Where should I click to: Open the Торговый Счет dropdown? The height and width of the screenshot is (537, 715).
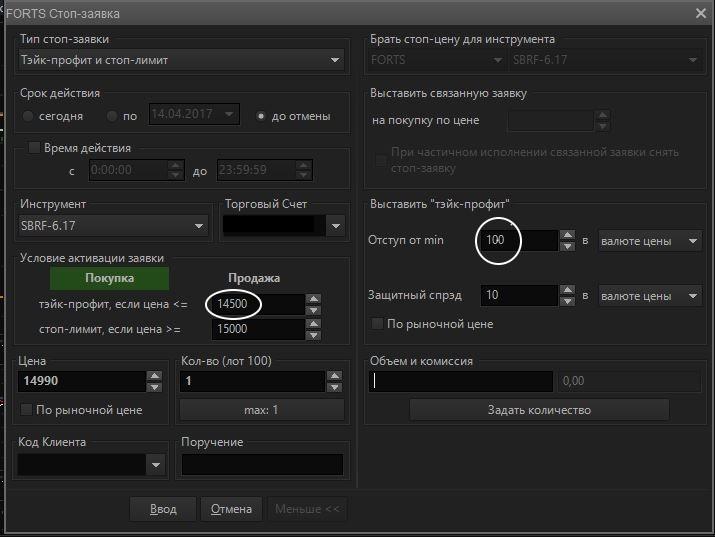335,226
